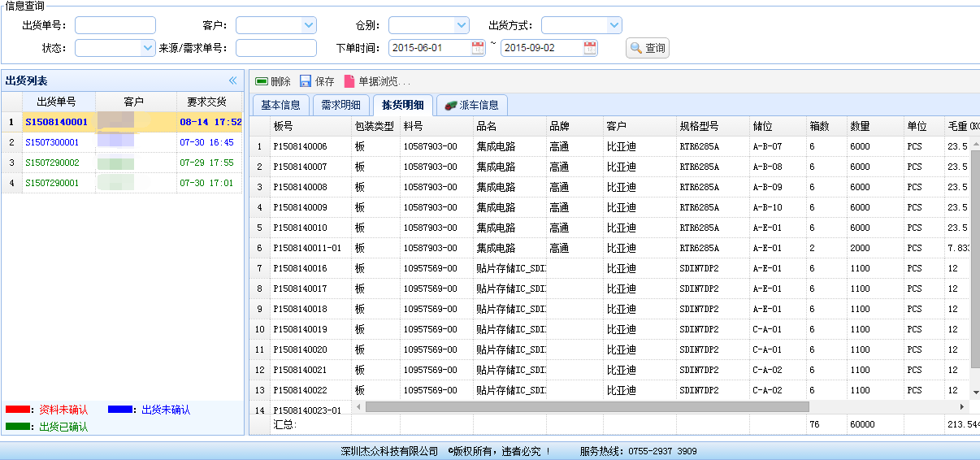The image size is (980, 460).
Task: Click the save (保存) floppy disk icon
Action: [306, 81]
